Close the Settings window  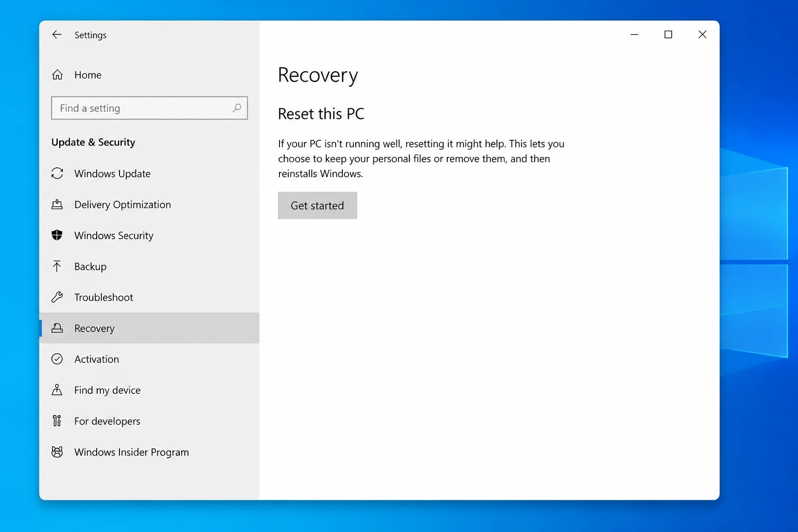(x=702, y=34)
